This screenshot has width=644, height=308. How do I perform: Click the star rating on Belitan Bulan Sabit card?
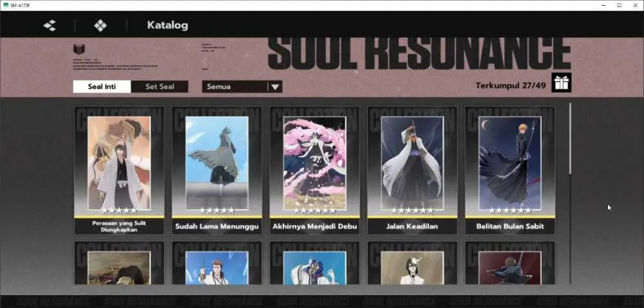click(510, 210)
